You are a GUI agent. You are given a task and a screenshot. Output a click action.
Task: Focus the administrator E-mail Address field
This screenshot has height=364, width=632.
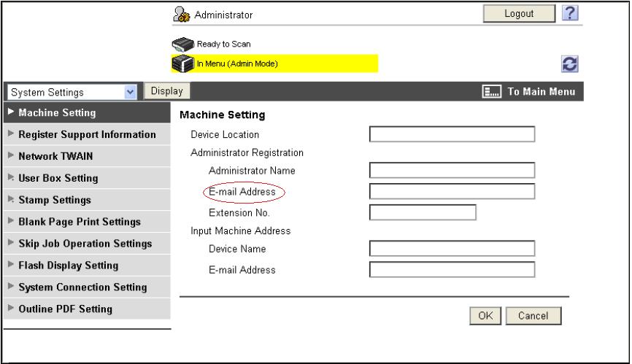(x=452, y=191)
